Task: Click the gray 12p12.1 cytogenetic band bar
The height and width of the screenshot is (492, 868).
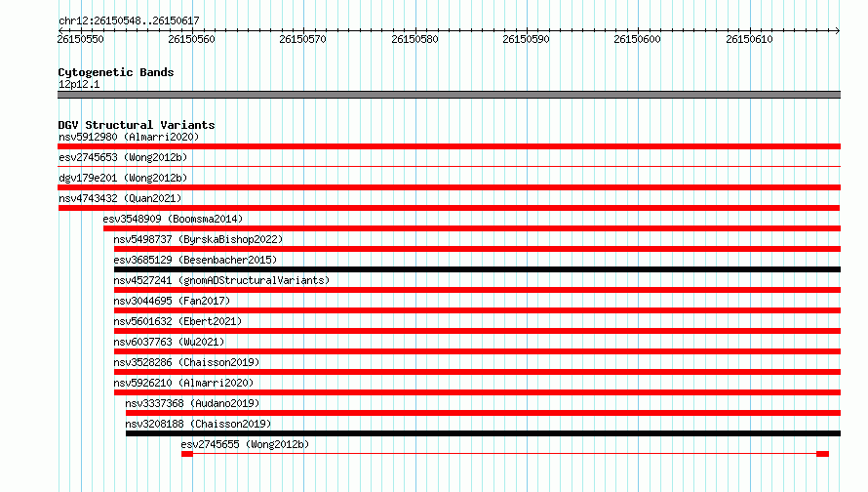Action: click(x=449, y=95)
